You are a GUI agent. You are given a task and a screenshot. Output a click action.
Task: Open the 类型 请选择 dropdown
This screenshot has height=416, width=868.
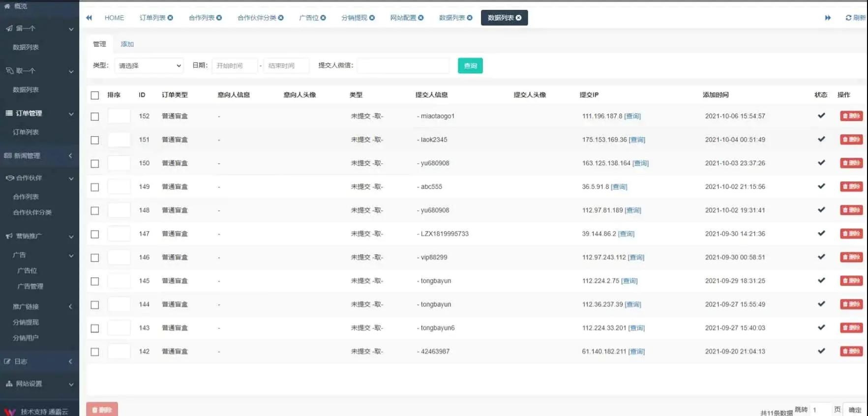pyautogui.click(x=149, y=66)
